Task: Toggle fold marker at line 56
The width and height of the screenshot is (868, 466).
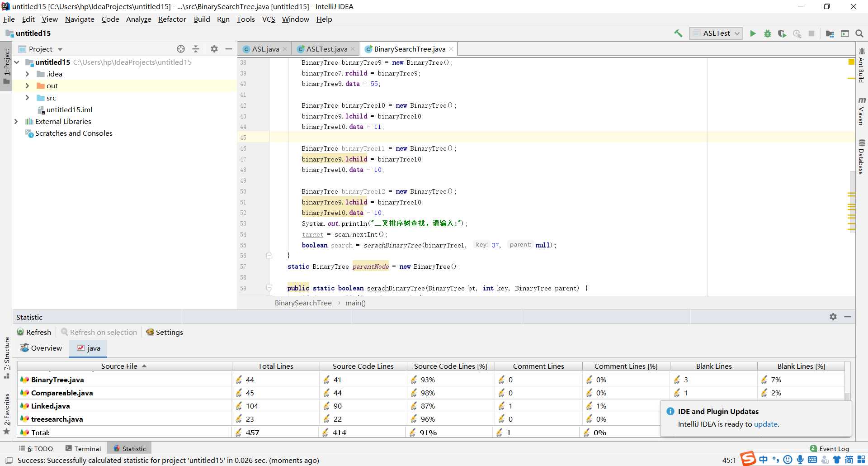Action: [x=269, y=256]
